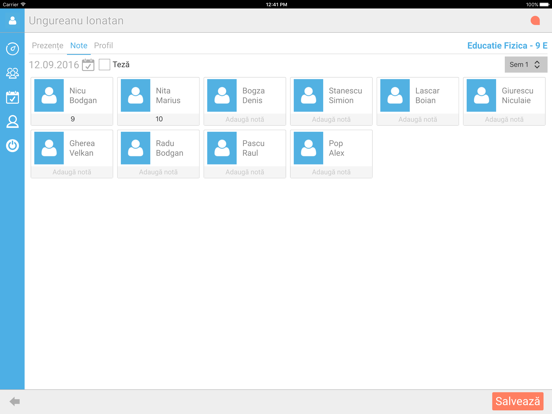The height and width of the screenshot is (414, 552).
Task: Select the Note tab
Action: (79, 45)
